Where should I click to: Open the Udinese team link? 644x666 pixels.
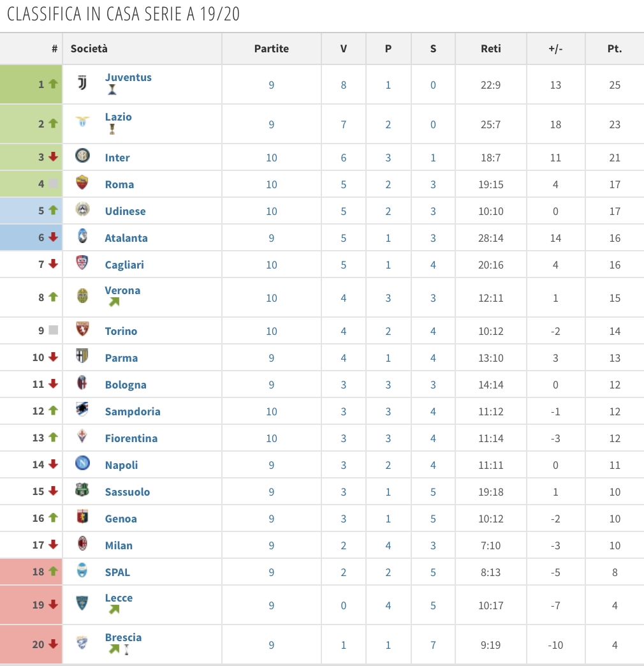click(125, 211)
